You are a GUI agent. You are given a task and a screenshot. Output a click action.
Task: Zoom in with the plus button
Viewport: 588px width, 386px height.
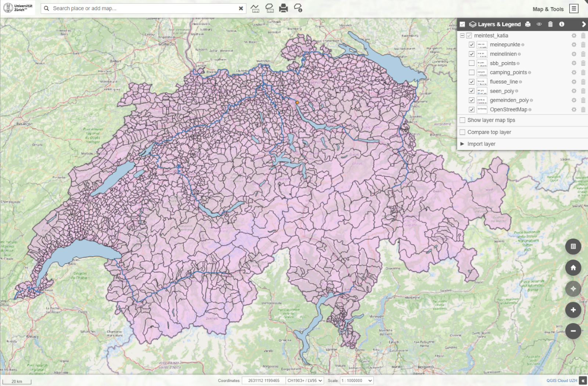pos(573,310)
